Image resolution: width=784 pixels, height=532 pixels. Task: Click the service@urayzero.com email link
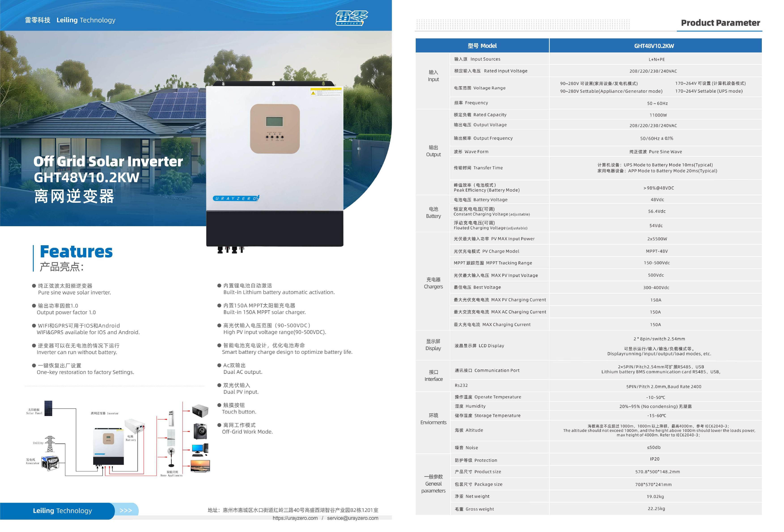tap(352, 518)
